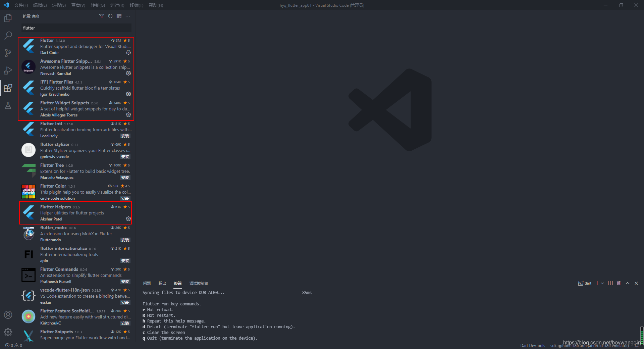
Task: Switch to the 输出 panel tab
Action: 162,283
